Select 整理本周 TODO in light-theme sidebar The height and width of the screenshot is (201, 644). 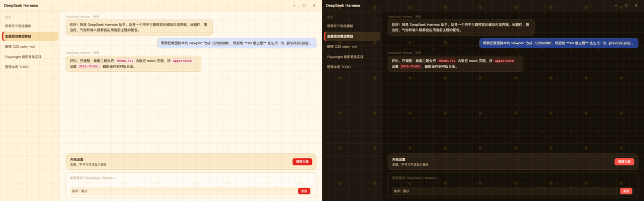(30, 67)
